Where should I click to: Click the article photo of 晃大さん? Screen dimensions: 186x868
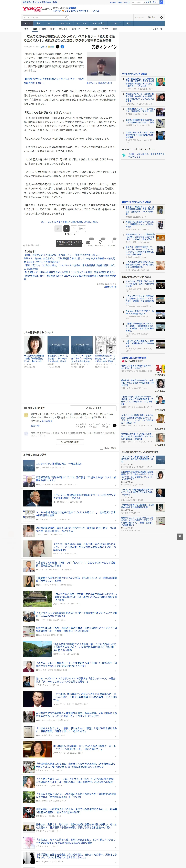101,66
